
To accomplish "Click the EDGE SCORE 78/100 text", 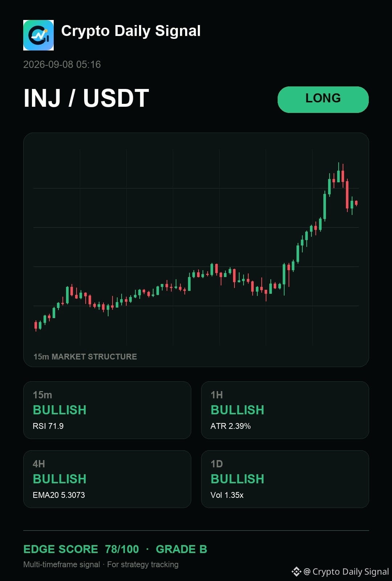I will click(x=81, y=549).
